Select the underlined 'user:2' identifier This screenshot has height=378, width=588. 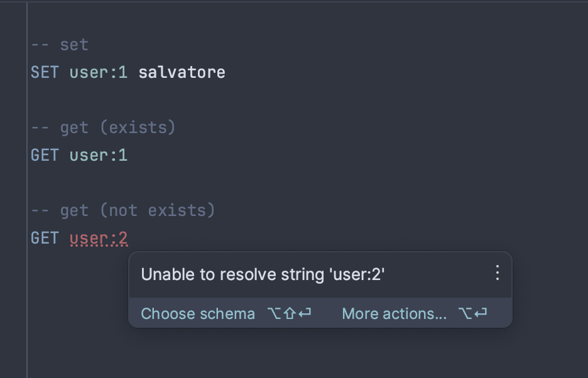coord(99,238)
